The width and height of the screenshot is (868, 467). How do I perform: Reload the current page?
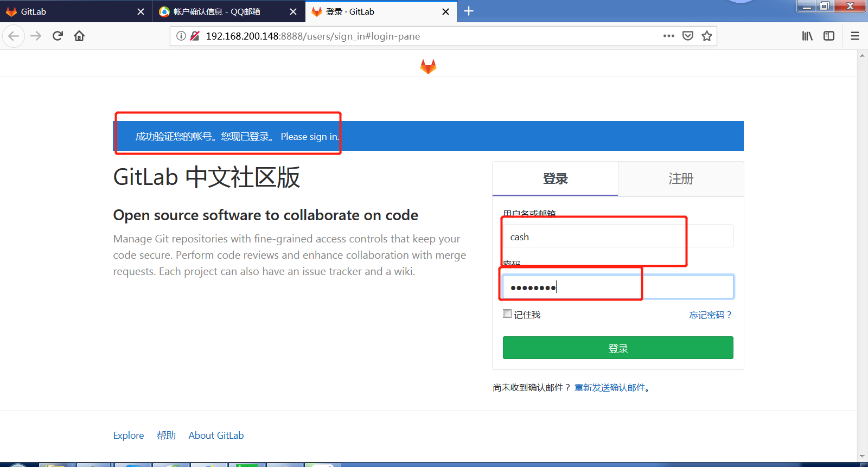click(x=58, y=36)
